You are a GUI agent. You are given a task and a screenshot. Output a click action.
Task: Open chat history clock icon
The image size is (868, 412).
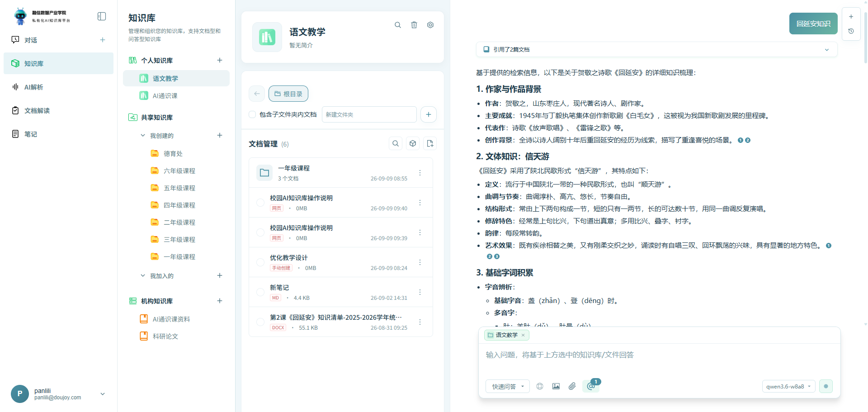coord(851,31)
